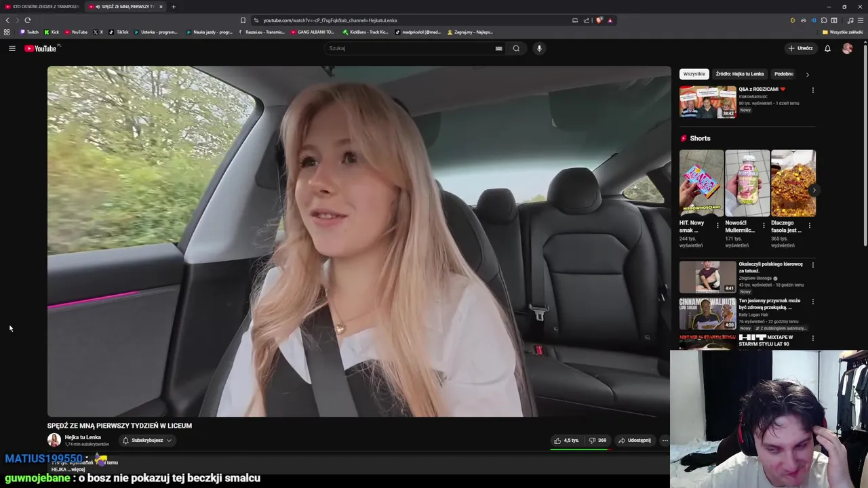Viewport: 868px width, 488px height.
Task: Go to YouTube home via logo
Action: (41, 48)
